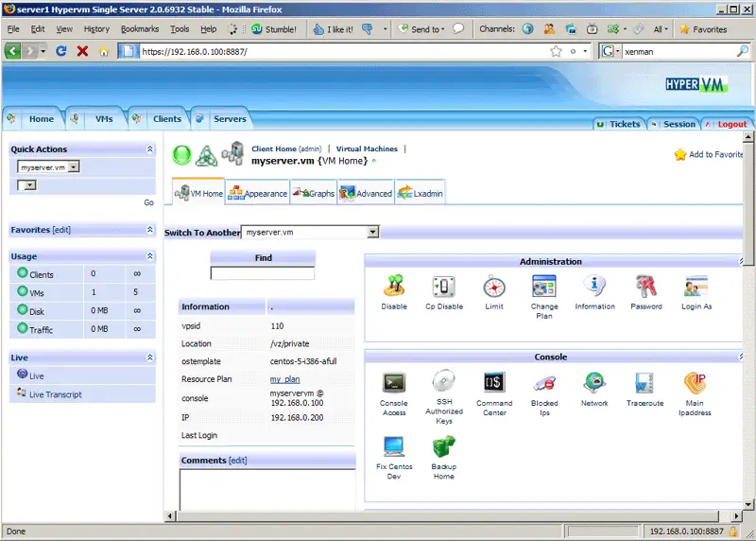Viewport: 756px width, 541px height.
Task: Open the All channels dropdown
Action: click(x=661, y=29)
